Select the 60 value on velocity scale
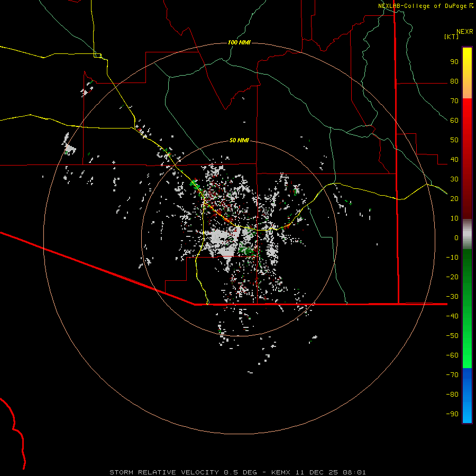This screenshot has height=476, width=476. point(454,121)
